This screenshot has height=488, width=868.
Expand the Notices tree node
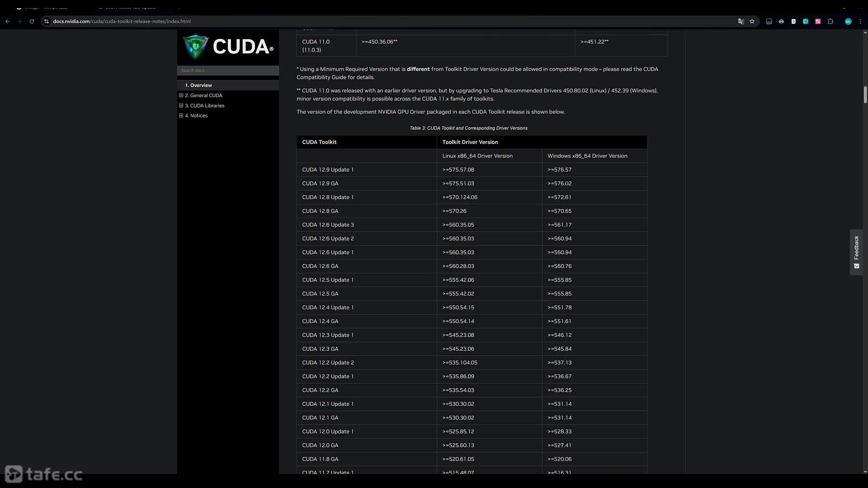tap(181, 116)
